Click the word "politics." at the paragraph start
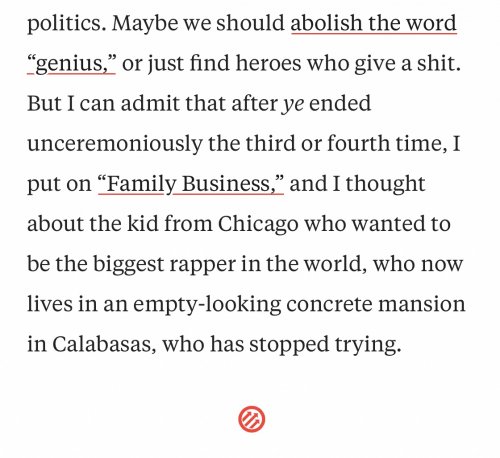Screen dimensions: 500x458 (67, 24)
